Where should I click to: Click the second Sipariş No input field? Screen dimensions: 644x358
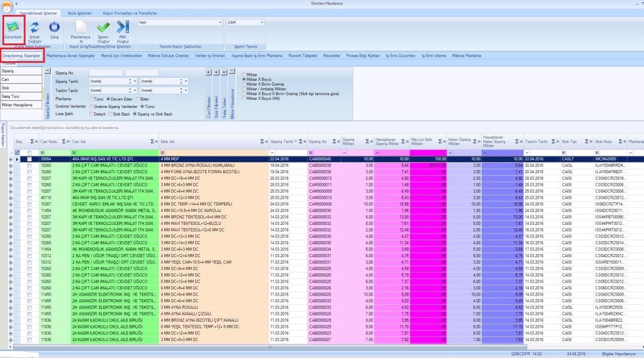pos(142,73)
